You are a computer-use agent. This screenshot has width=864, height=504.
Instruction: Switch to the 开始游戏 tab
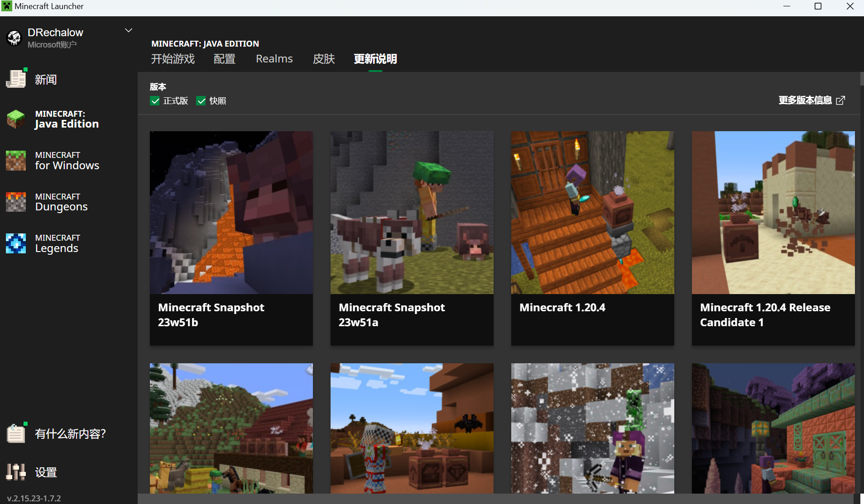tap(173, 59)
